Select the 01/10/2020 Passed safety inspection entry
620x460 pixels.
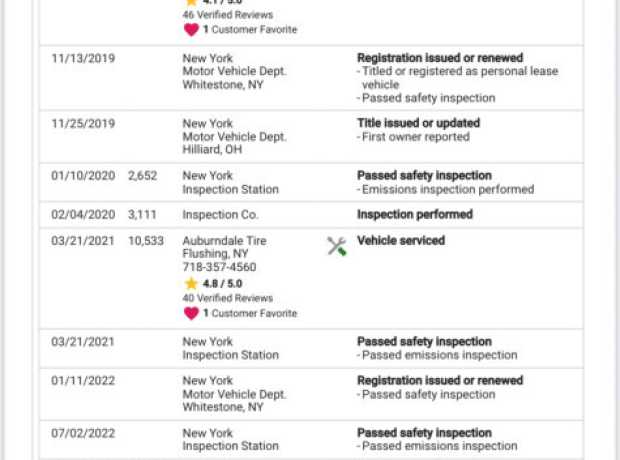[x=311, y=182]
